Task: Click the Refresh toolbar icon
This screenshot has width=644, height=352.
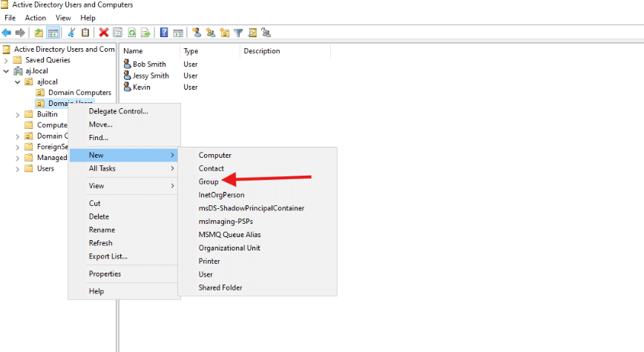Action: pos(131,33)
